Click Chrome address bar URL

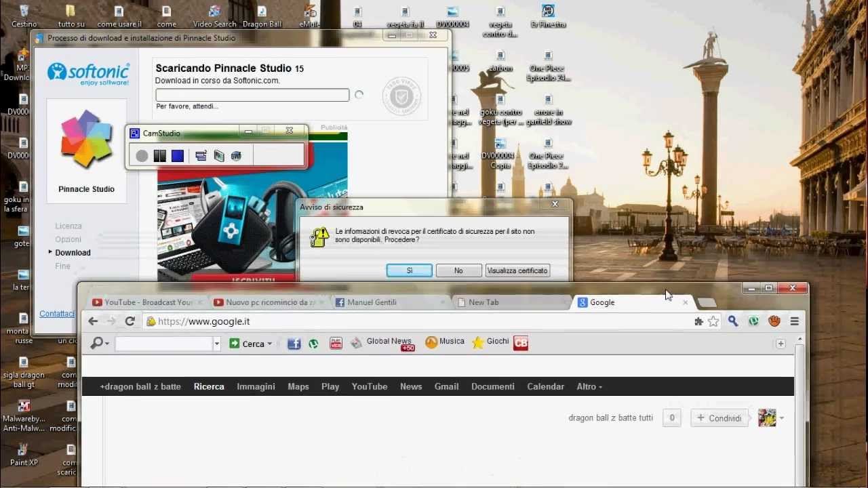204,322
